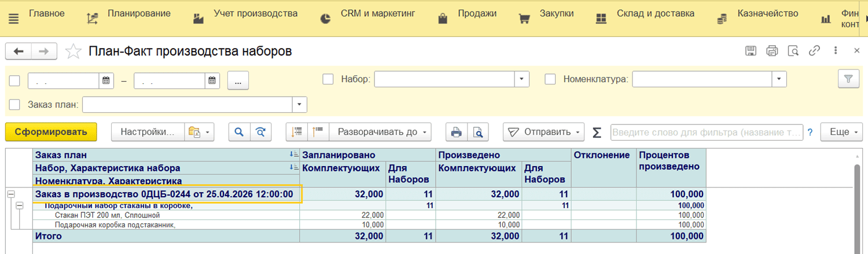Toggle the Номенклатура filter checkbox
Viewport: 868px width, 254px height.
pos(550,79)
